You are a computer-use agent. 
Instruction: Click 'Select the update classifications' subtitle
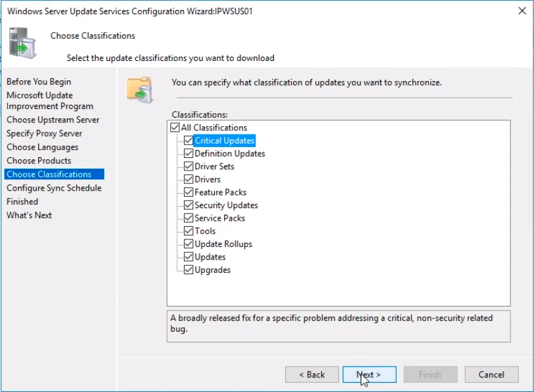tap(170, 58)
